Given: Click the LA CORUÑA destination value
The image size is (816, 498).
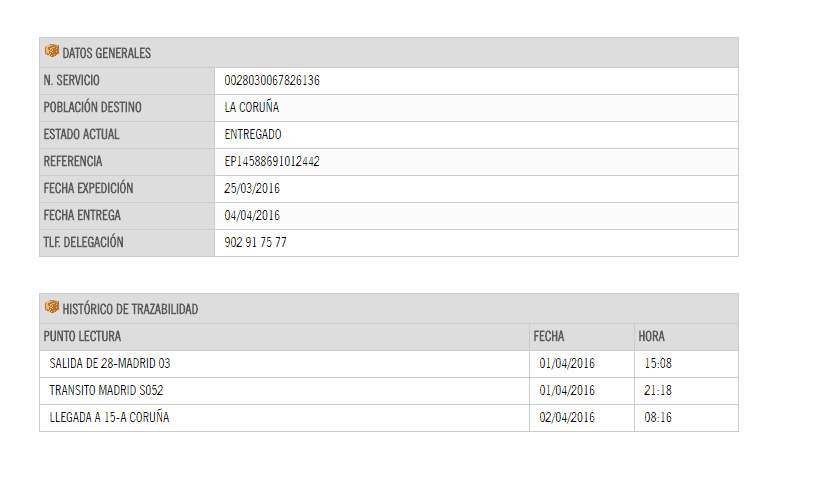Looking at the screenshot, I should coord(252,107).
